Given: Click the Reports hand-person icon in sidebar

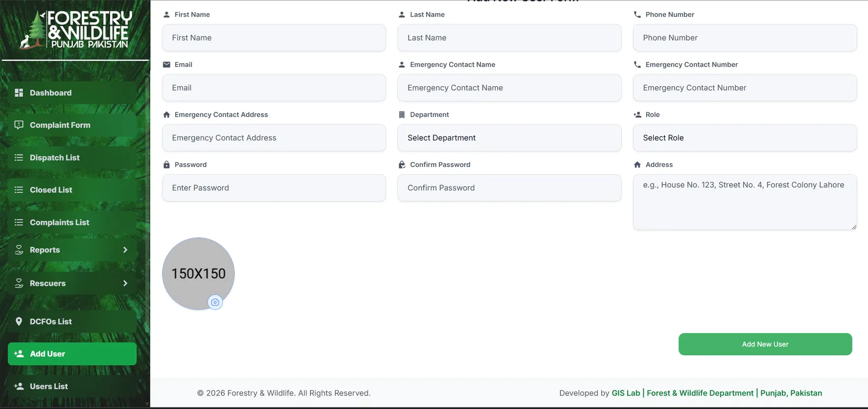Looking at the screenshot, I should [19, 250].
